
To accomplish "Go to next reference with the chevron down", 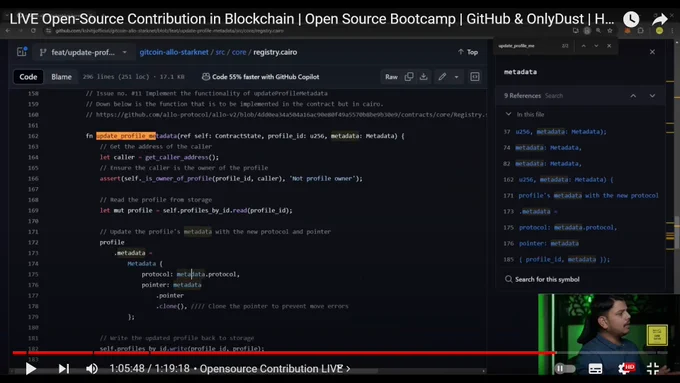I will point(652,95).
